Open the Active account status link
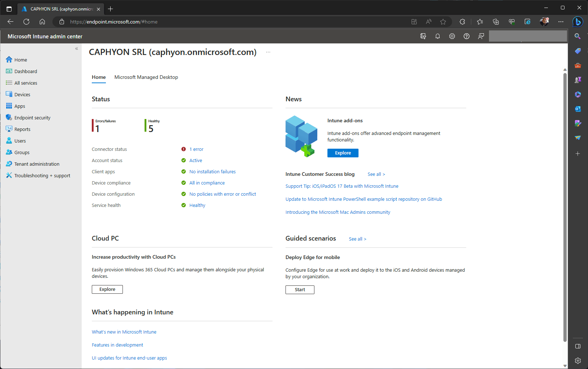The height and width of the screenshot is (369, 588). [x=196, y=160]
